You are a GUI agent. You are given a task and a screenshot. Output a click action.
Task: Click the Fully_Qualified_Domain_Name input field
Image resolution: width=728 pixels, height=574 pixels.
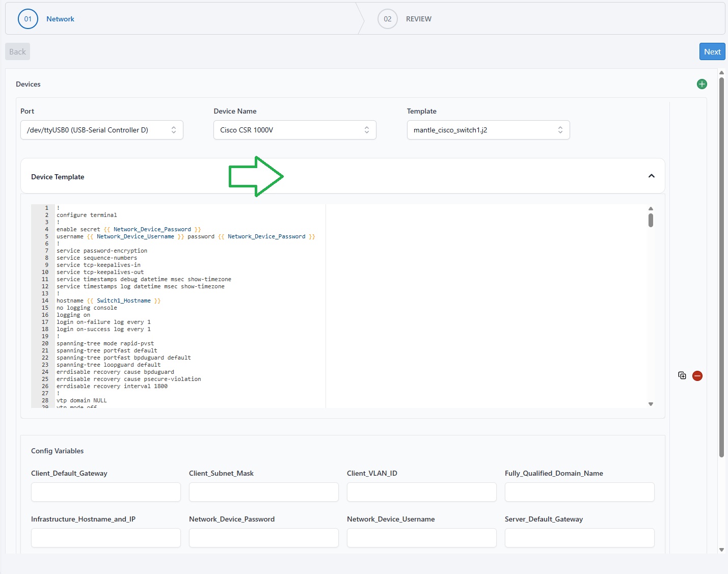580,492
